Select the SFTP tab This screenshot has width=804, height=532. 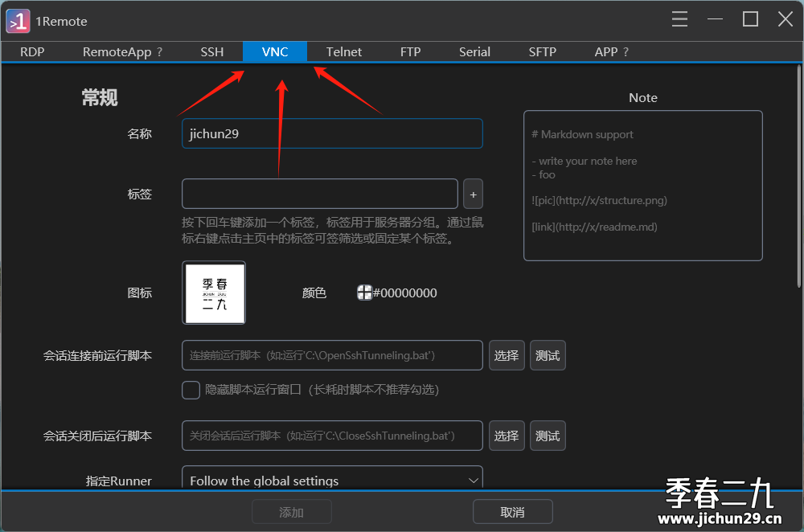point(542,51)
